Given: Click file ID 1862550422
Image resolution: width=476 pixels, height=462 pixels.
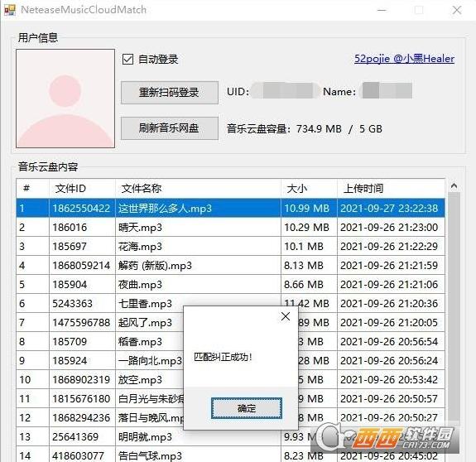Looking at the screenshot, I should click(x=81, y=209).
